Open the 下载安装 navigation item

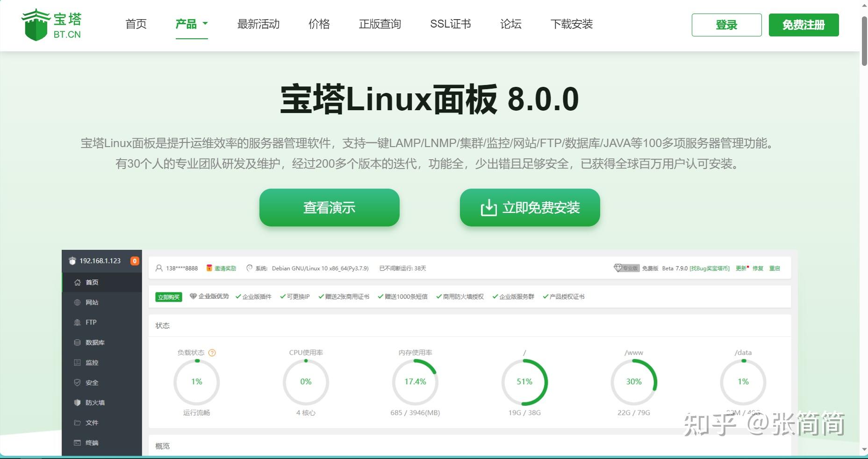point(572,24)
